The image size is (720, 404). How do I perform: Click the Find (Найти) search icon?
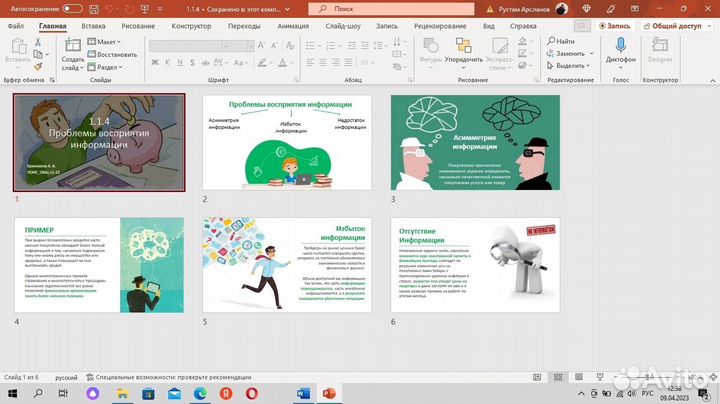tap(551, 41)
